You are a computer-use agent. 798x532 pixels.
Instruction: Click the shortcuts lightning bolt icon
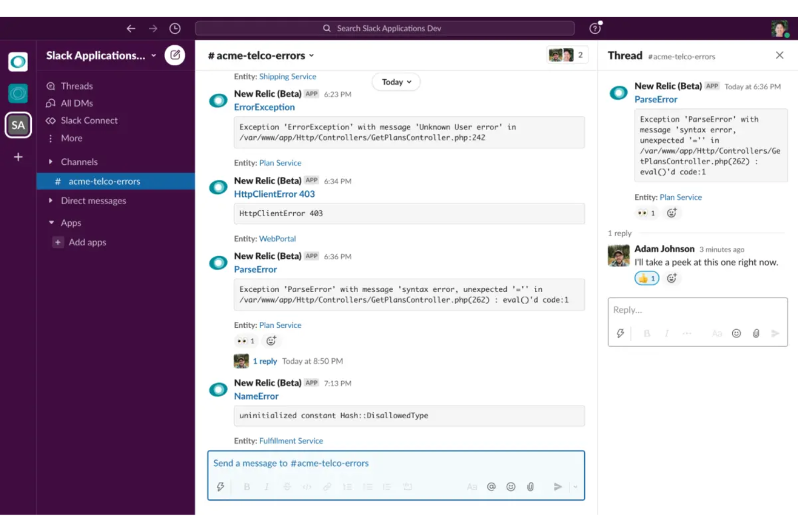(220, 487)
